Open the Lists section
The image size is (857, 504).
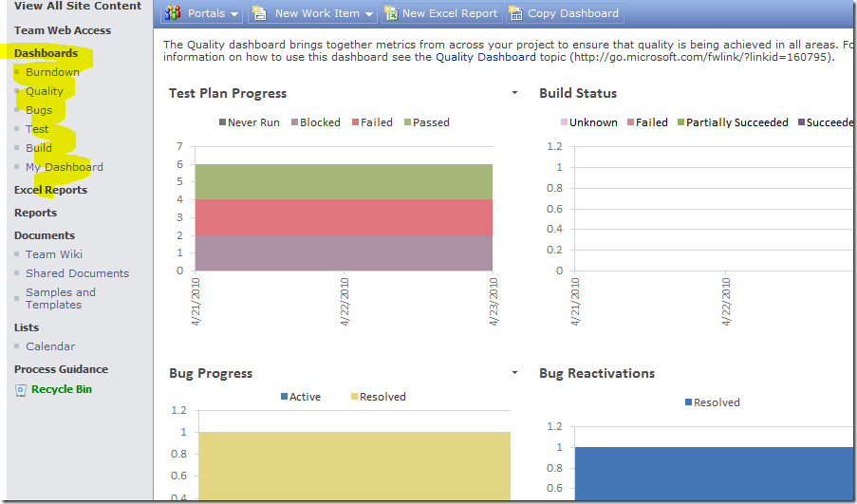(27, 327)
